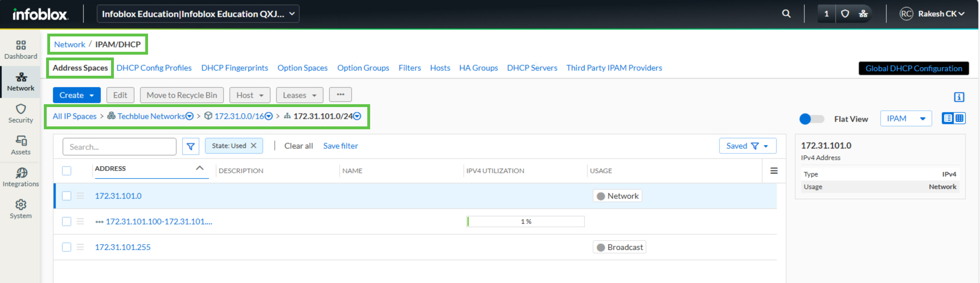Open the Saved filters dropdown

748,146
